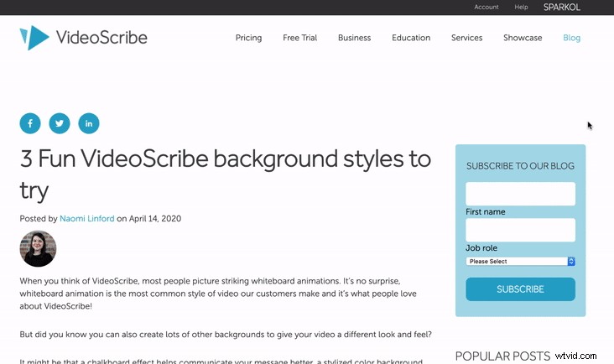Image resolution: width=614 pixels, height=364 pixels.
Task: Click the article title heading
Action: coord(226,174)
